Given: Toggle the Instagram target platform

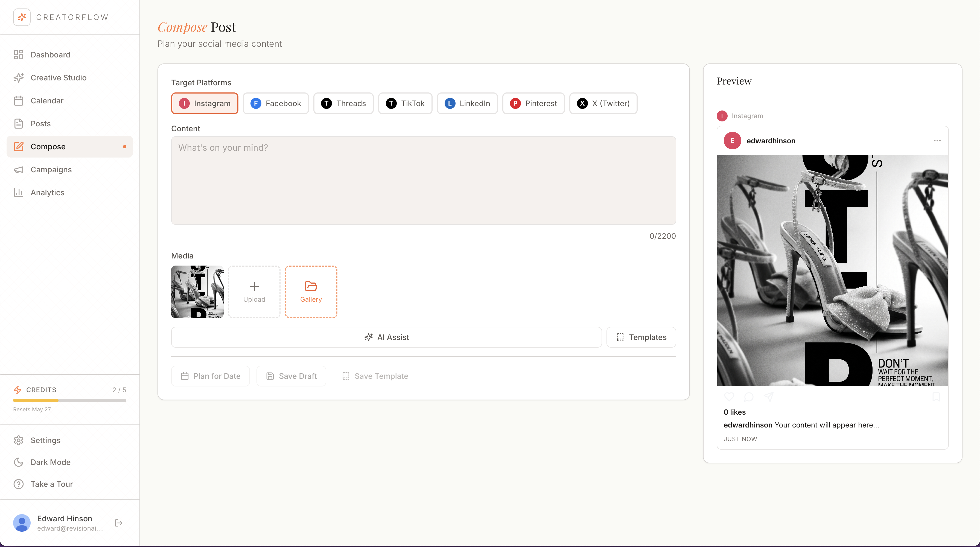Looking at the screenshot, I should pos(205,103).
